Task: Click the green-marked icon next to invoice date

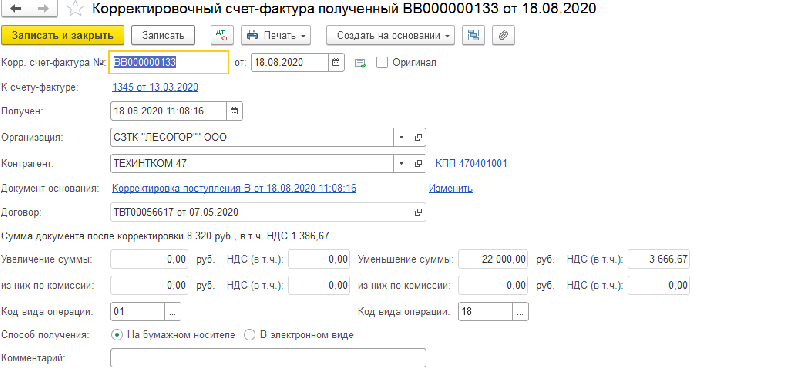Action: 361,63
